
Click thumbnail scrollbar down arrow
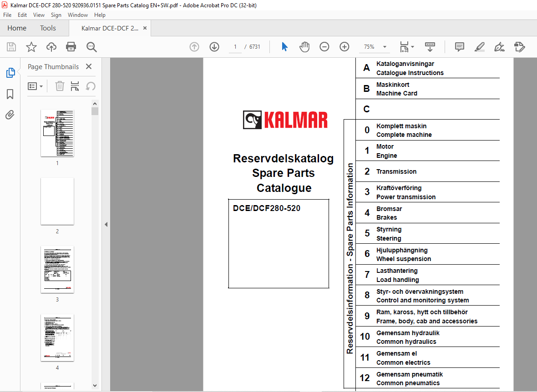click(x=95, y=386)
